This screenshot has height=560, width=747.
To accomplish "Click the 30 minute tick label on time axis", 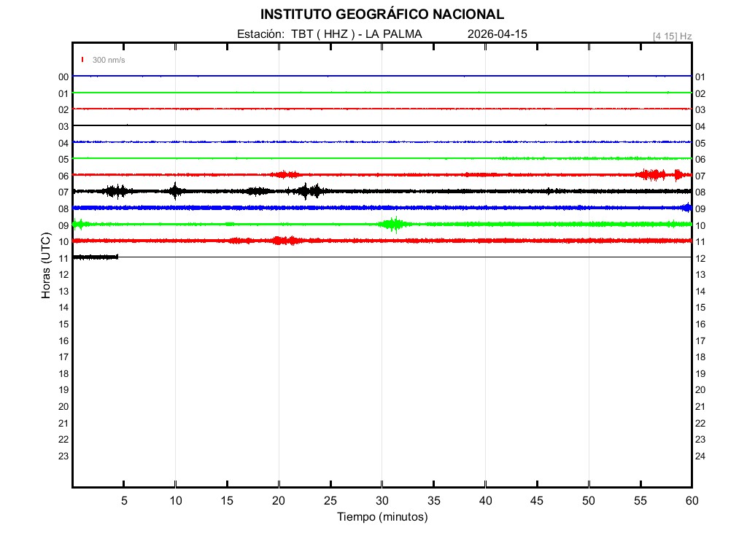I will (382, 501).
